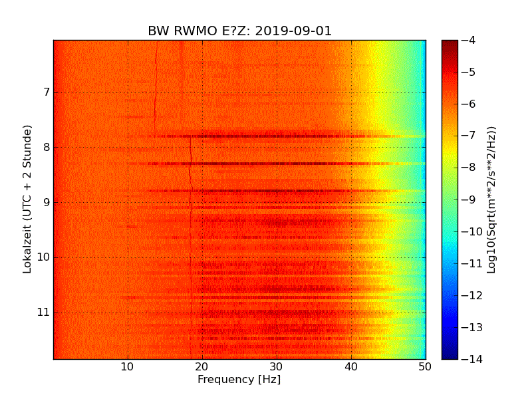Click the spectrogram at 20 Hz, 8 o'clock

(203, 147)
